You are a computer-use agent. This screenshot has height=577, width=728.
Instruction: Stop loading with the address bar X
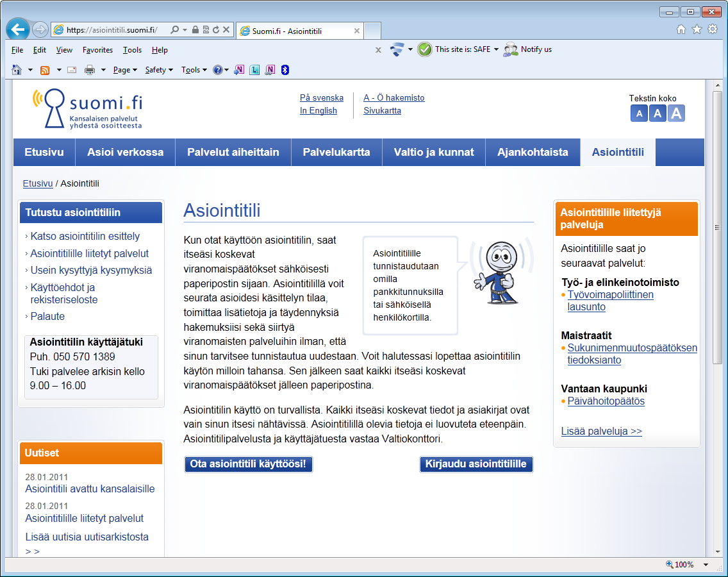click(x=226, y=29)
